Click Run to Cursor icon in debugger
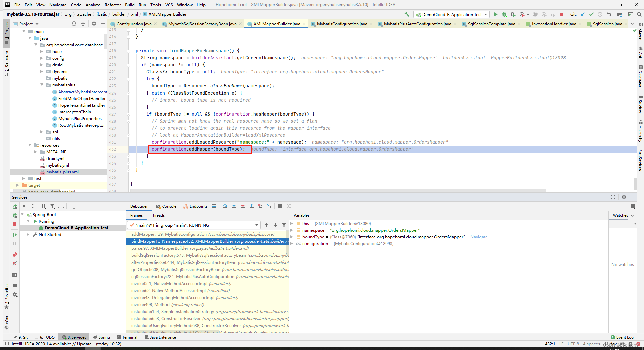The height and width of the screenshot is (350, 644). (x=269, y=206)
